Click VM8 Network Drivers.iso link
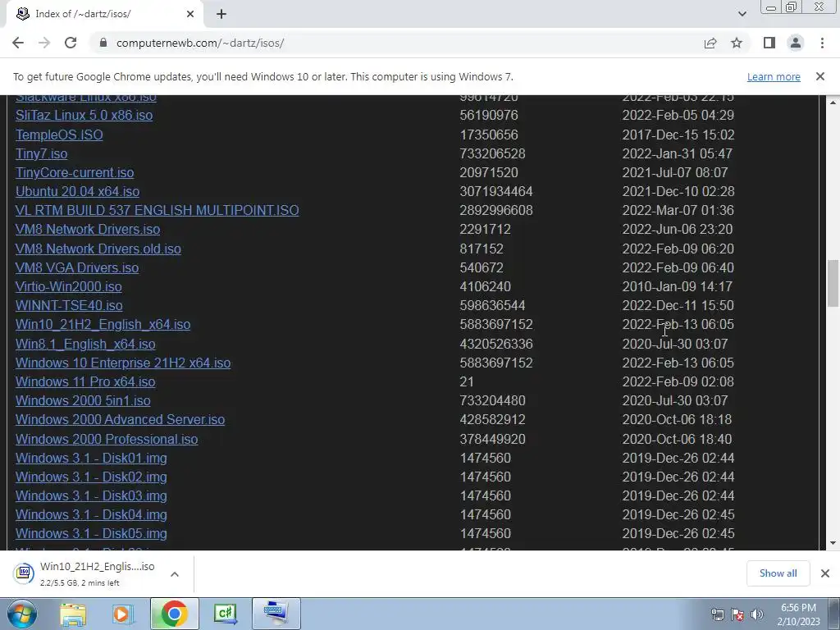The image size is (840, 630). click(88, 230)
